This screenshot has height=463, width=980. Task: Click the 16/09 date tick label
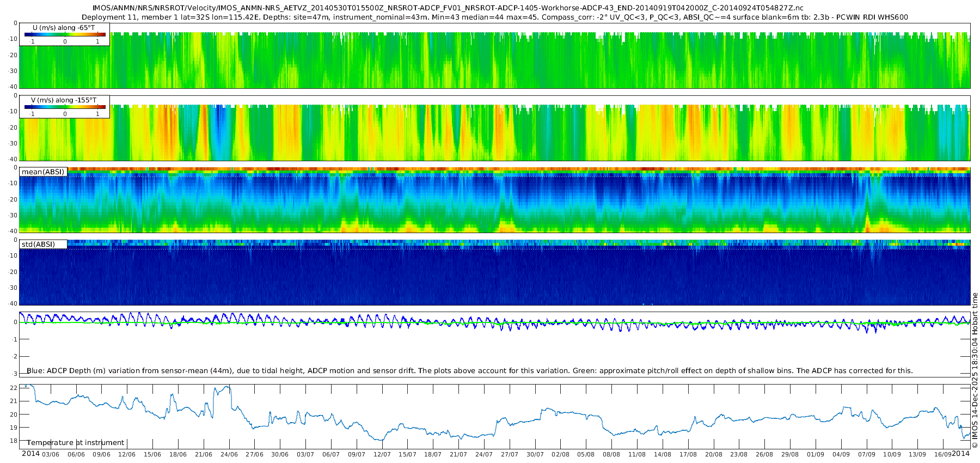943,454
